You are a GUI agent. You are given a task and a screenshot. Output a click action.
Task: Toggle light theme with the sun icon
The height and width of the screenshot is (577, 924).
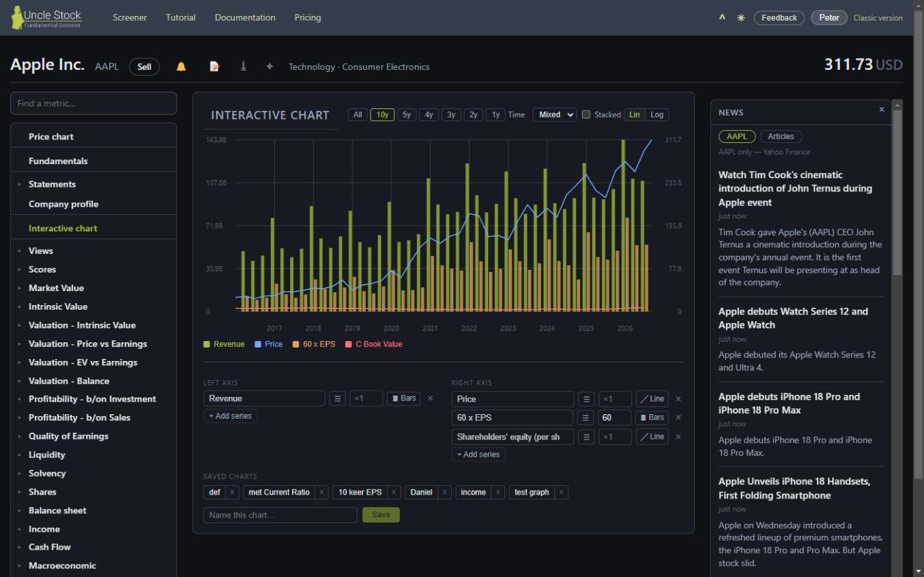(740, 18)
